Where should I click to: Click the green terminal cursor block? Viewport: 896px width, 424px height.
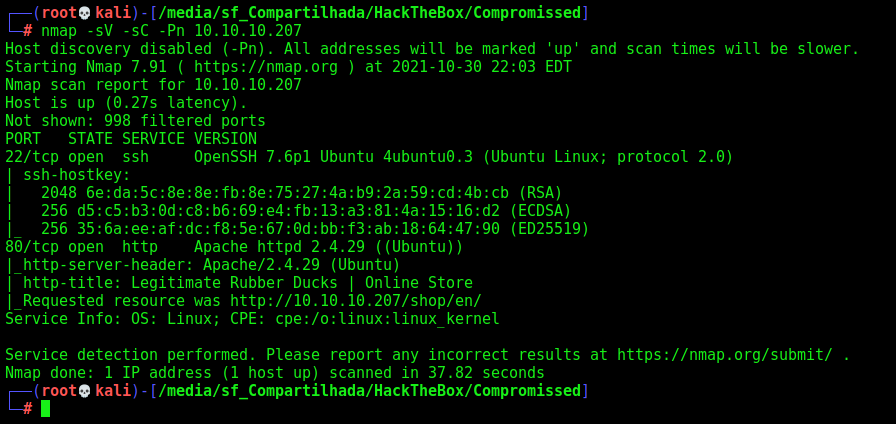[x=46, y=409]
